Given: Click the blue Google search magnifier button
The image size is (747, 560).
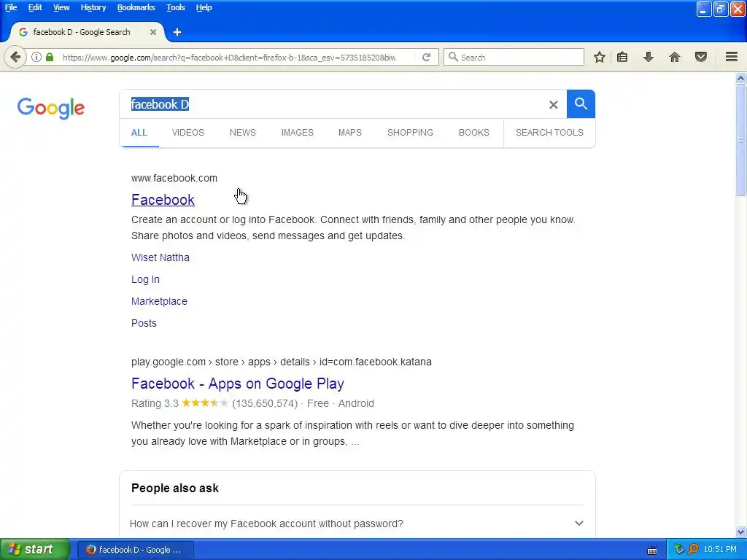Looking at the screenshot, I should coord(581,104).
